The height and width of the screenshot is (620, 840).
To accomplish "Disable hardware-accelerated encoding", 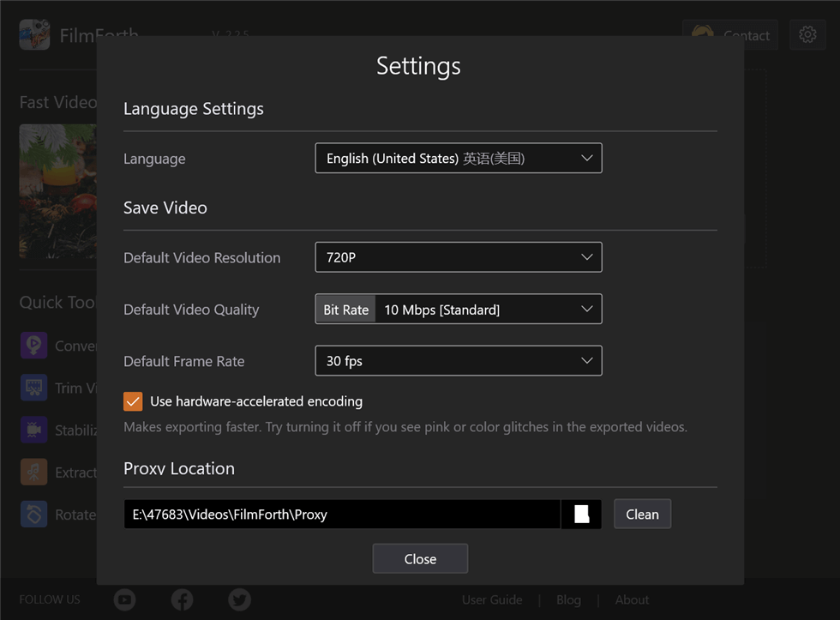I will (133, 400).
